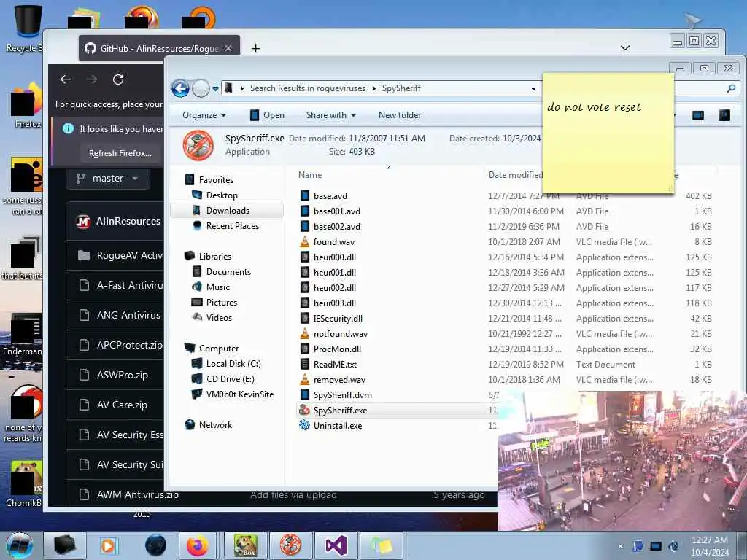This screenshot has width=747, height=560.
Task: Sort by Name column header
Action: pos(310,175)
